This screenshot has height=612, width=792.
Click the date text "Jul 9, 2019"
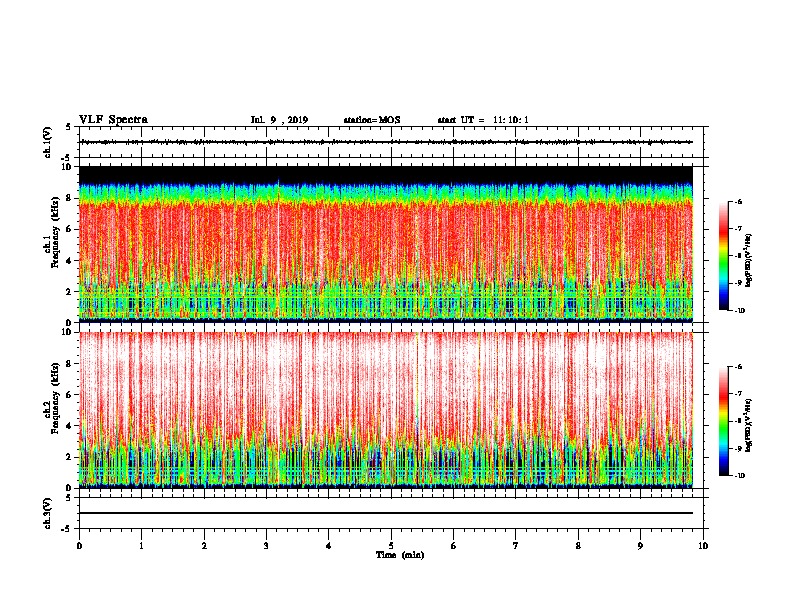279,120
